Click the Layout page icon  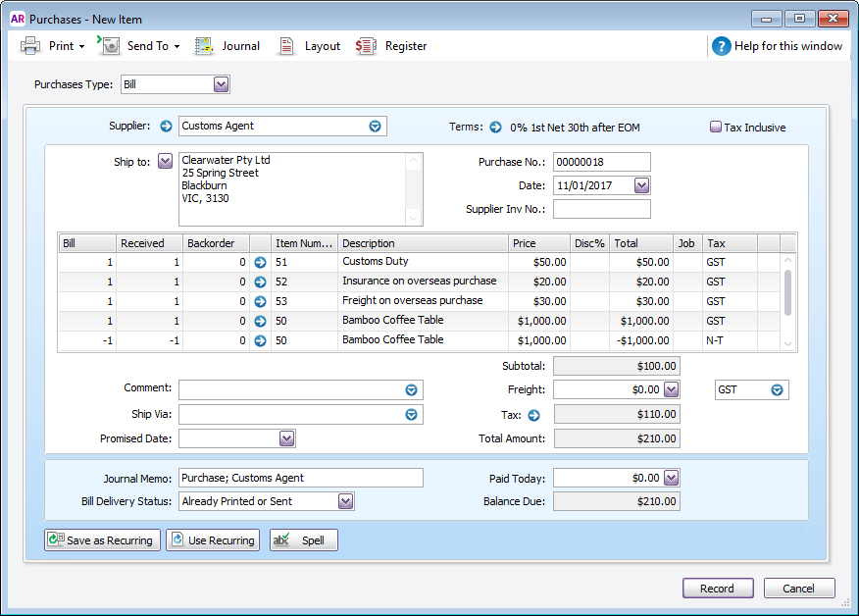point(286,46)
